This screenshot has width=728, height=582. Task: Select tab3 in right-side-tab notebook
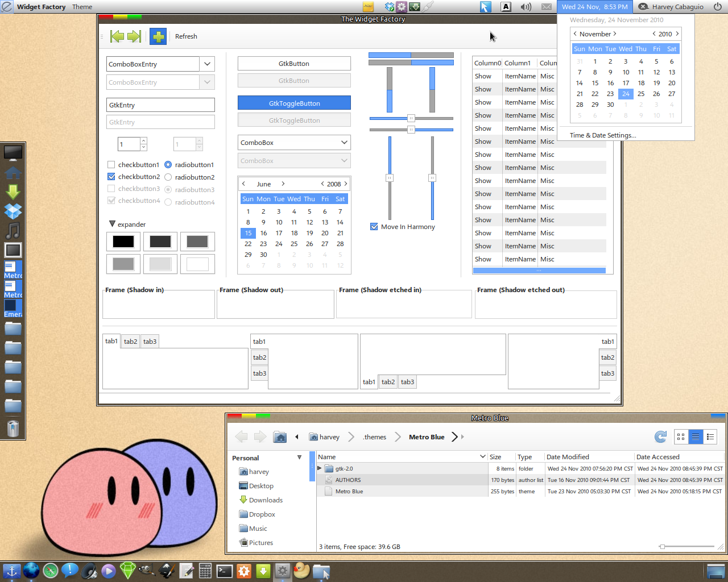tap(607, 373)
